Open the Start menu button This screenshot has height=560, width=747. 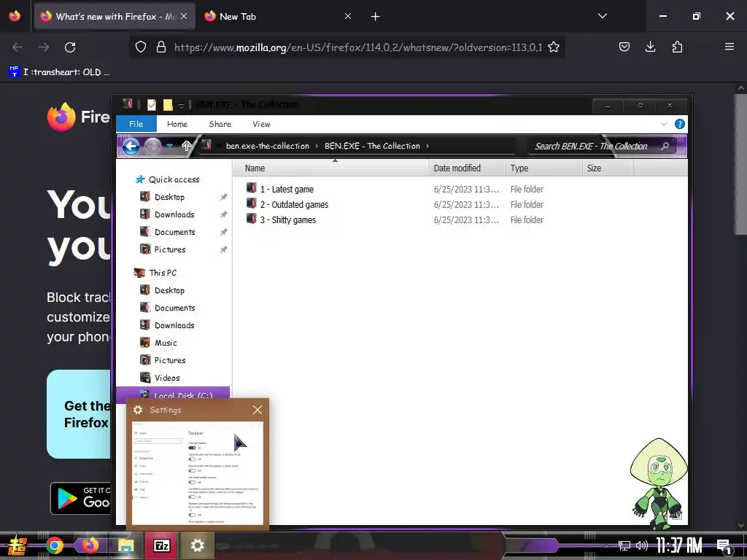[x=18, y=545]
